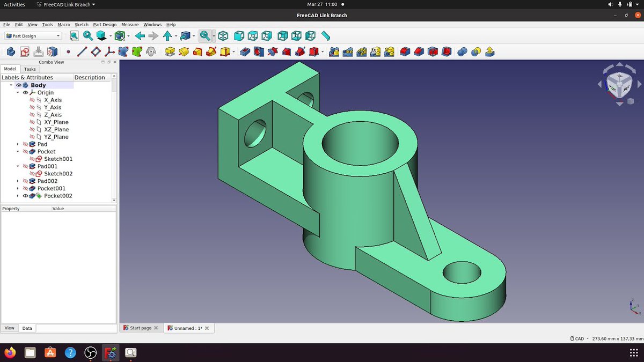Screen dimensions: 644x362
Task: Click the Pad feature icon
Action: click(170, 52)
